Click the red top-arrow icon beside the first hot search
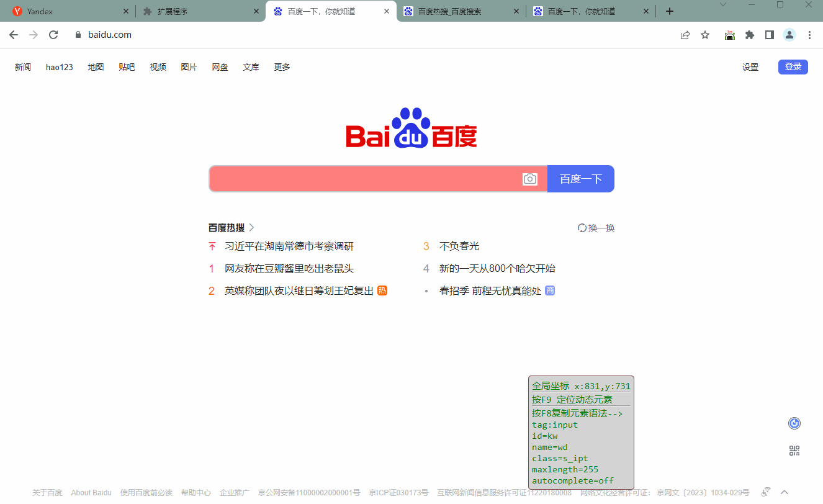Image resolution: width=823 pixels, height=504 pixels. click(x=212, y=246)
